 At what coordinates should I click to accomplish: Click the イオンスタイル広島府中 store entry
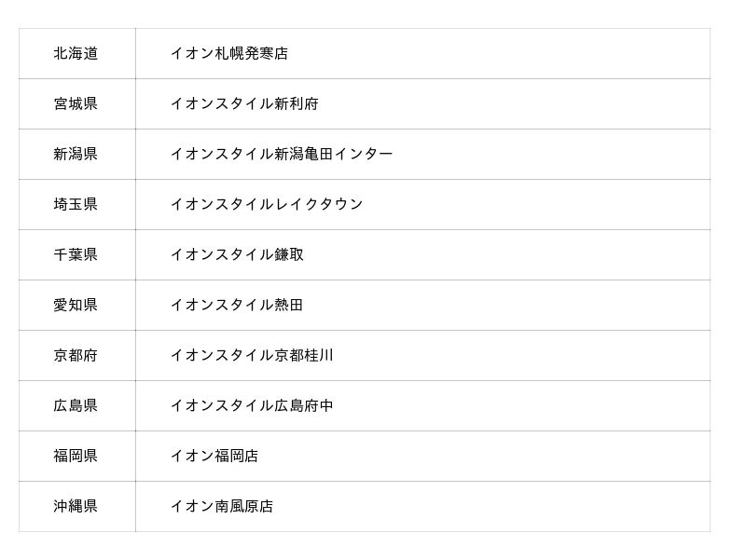click(x=251, y=406)
